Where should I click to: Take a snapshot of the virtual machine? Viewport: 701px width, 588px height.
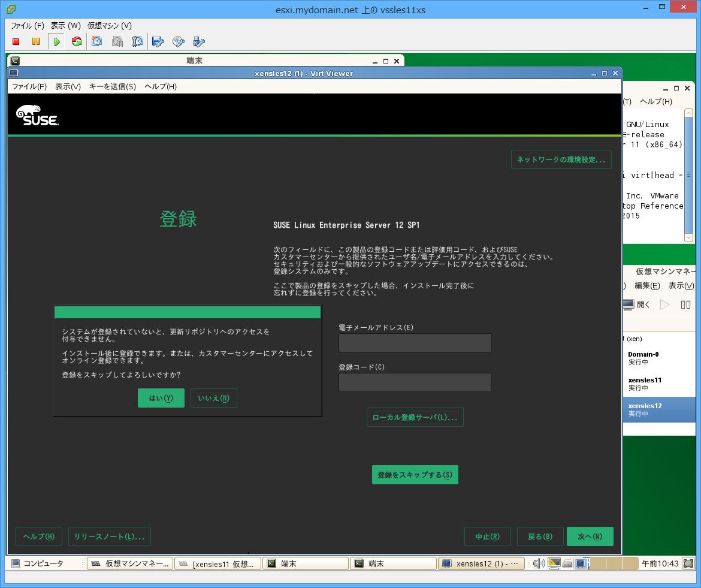coord(96,41)
